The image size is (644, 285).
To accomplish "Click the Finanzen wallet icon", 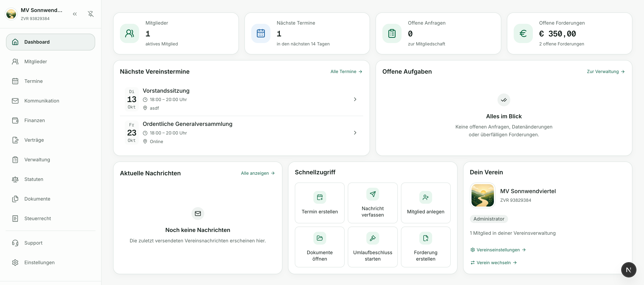I will click(15, 120).
